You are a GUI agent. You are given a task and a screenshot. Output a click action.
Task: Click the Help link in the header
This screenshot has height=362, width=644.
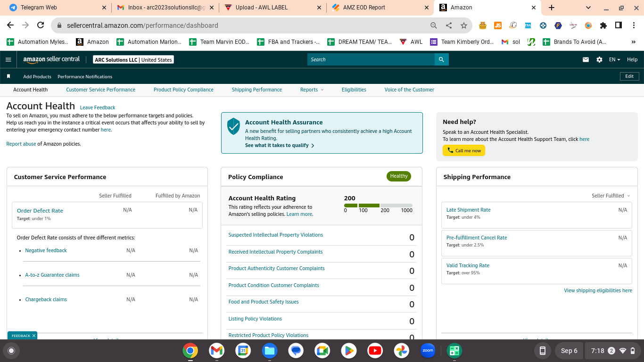click(x=632, y=59)
